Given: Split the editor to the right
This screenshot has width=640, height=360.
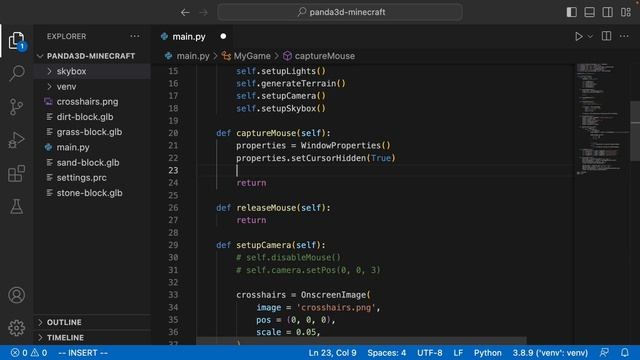Looking at the screenshot, I should tap(607, 36).
